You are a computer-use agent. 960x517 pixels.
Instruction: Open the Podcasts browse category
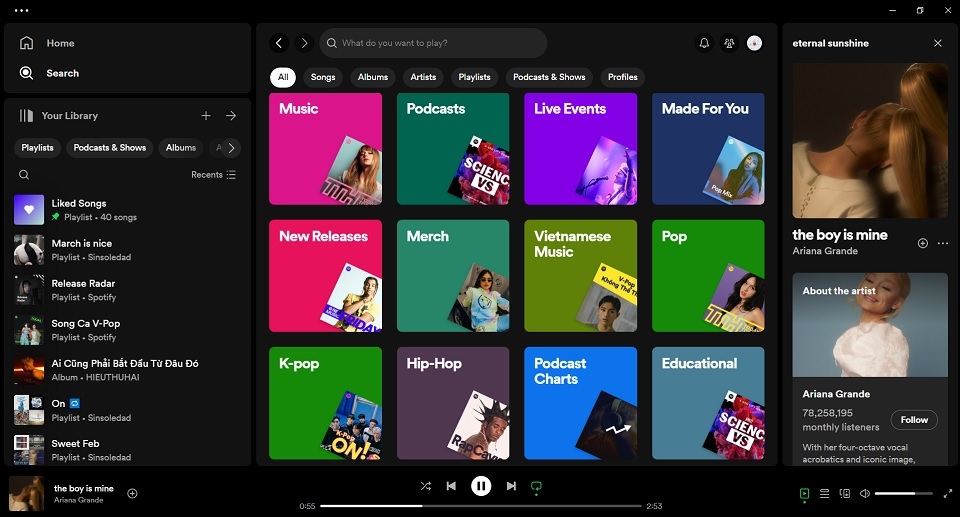pyautogui.click(x=453, y=149)
